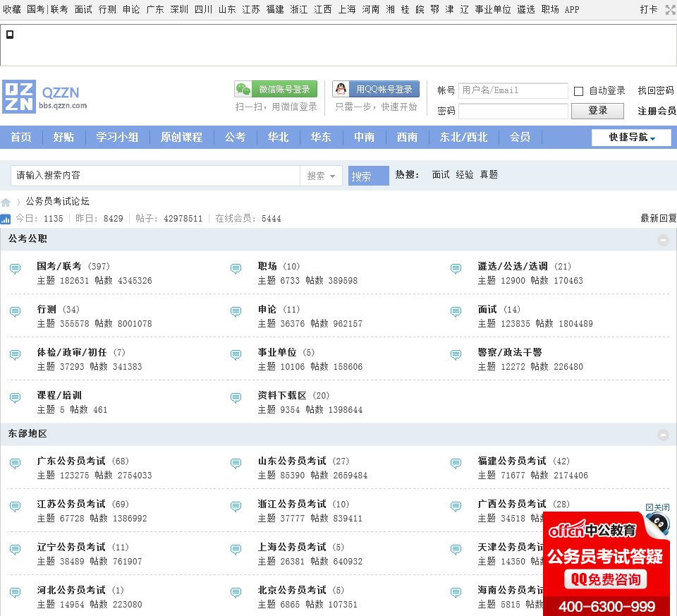The image size is (677, 616).
Task: Click chat bubble icon beside 北京公务员考试
Action: coord(236,593)
